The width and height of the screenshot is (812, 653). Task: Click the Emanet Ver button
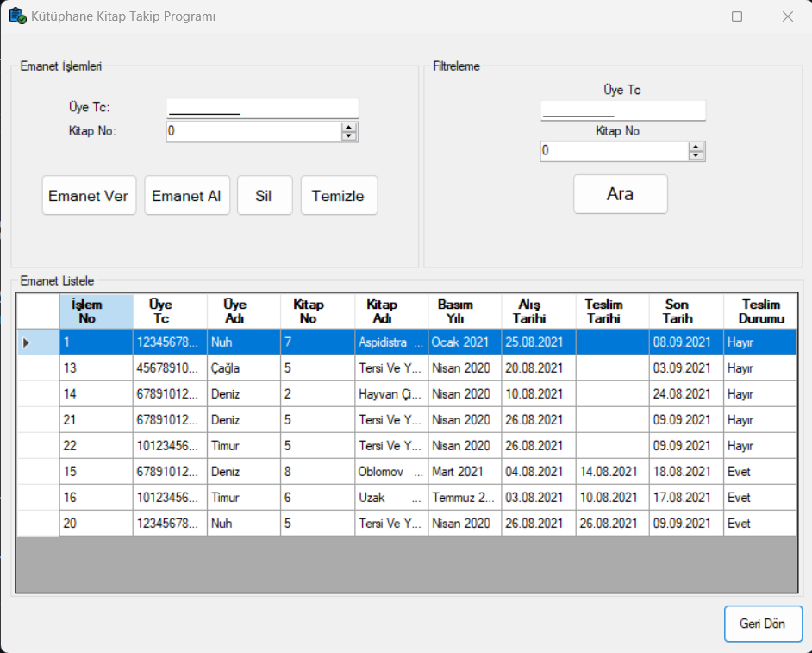tap(89, 195)
